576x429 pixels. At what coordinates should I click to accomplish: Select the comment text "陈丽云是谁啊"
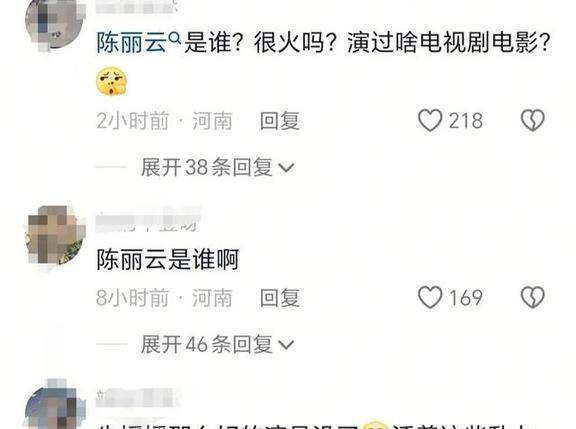pos(168,259)
